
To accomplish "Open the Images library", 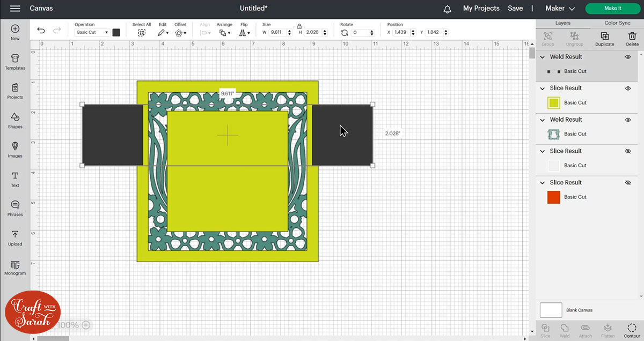I will (15, 149).
